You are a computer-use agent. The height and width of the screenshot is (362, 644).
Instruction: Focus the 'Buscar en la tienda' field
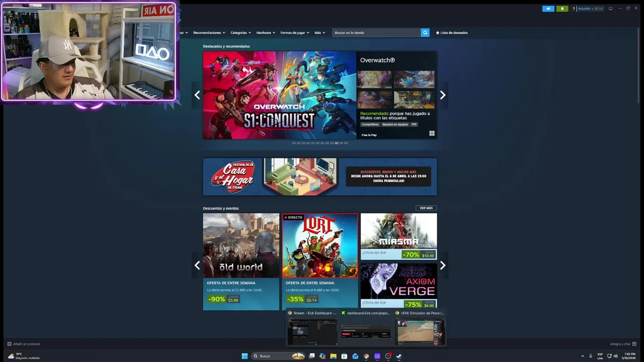tap(376, 33)
